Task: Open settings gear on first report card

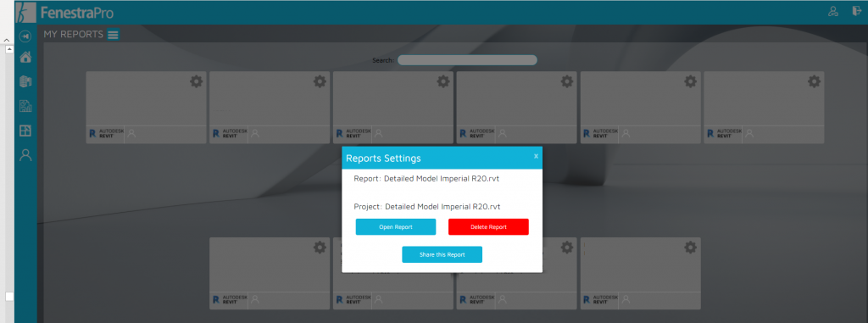Action: [196, 81]
